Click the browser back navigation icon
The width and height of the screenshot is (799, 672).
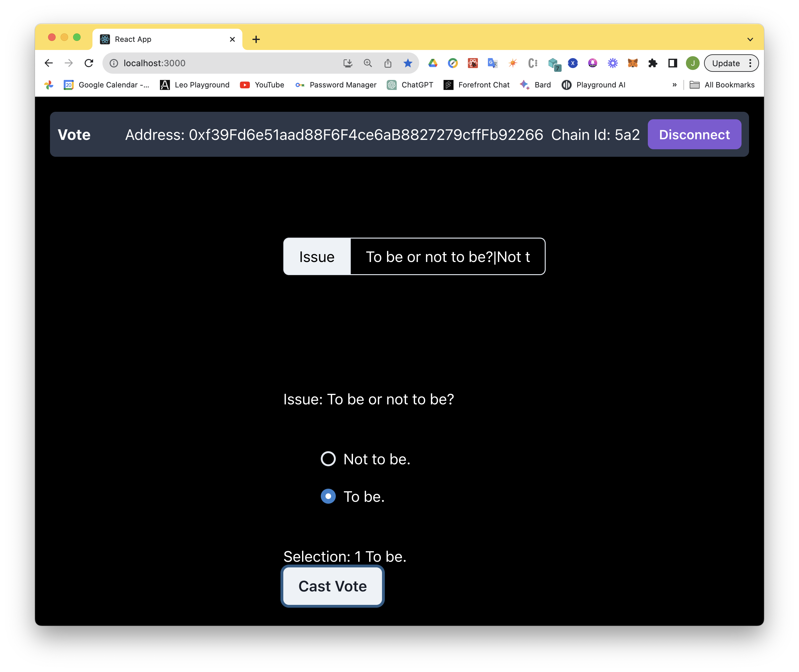tap(49, 63)
